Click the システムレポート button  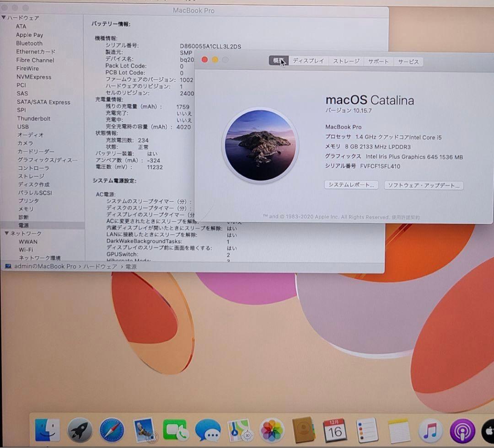coord(351,185)
